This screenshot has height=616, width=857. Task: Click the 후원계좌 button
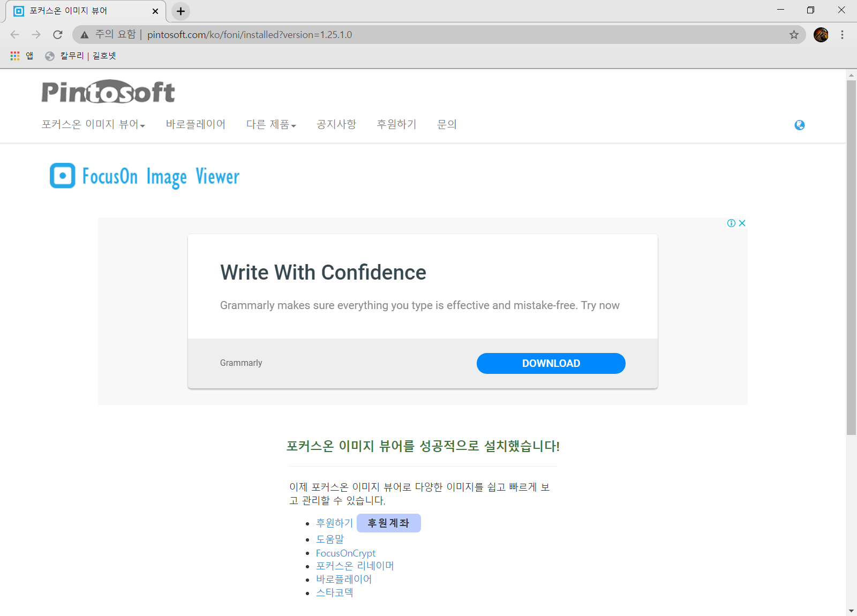388,523
